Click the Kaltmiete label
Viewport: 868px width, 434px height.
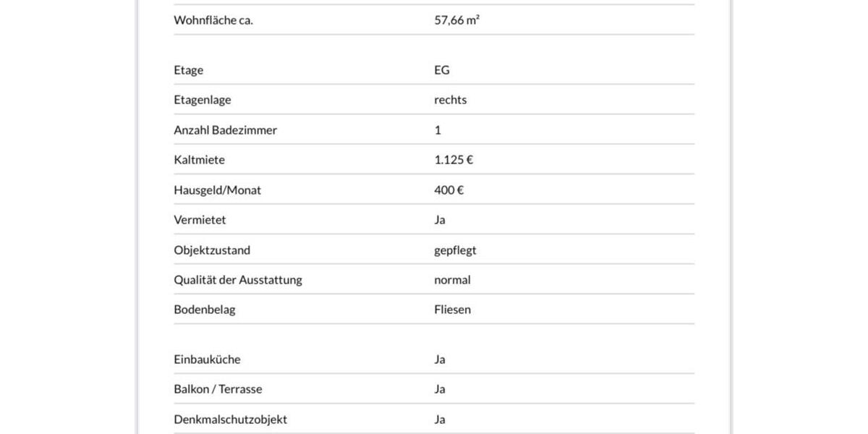(x=200, y=160)
